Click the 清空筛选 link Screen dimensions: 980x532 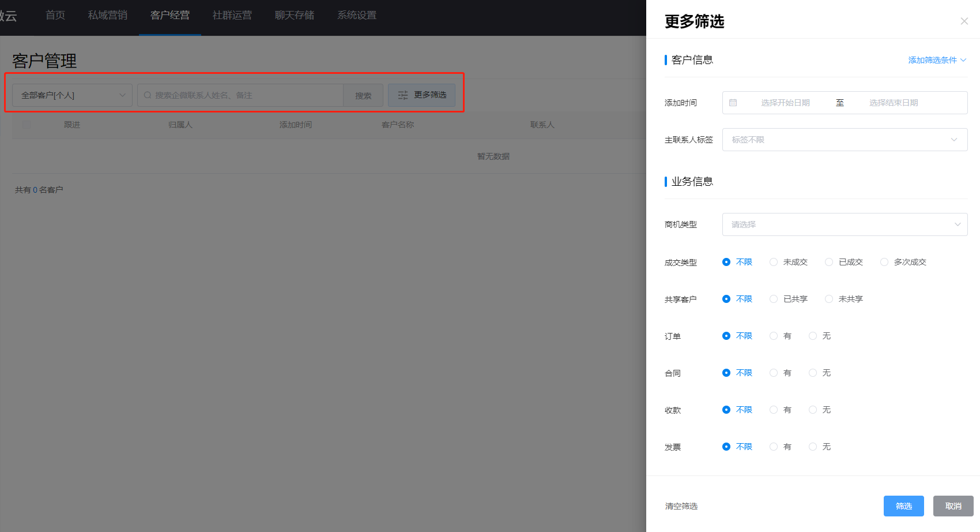681,506
